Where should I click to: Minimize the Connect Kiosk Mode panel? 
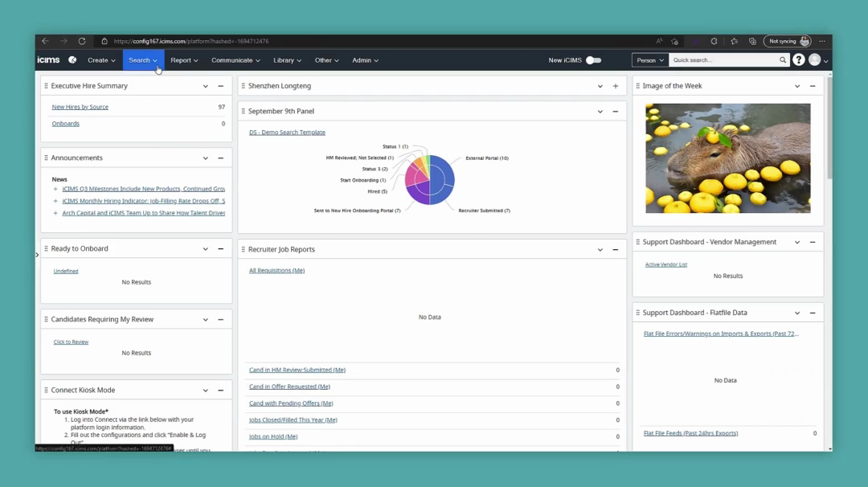221,390
